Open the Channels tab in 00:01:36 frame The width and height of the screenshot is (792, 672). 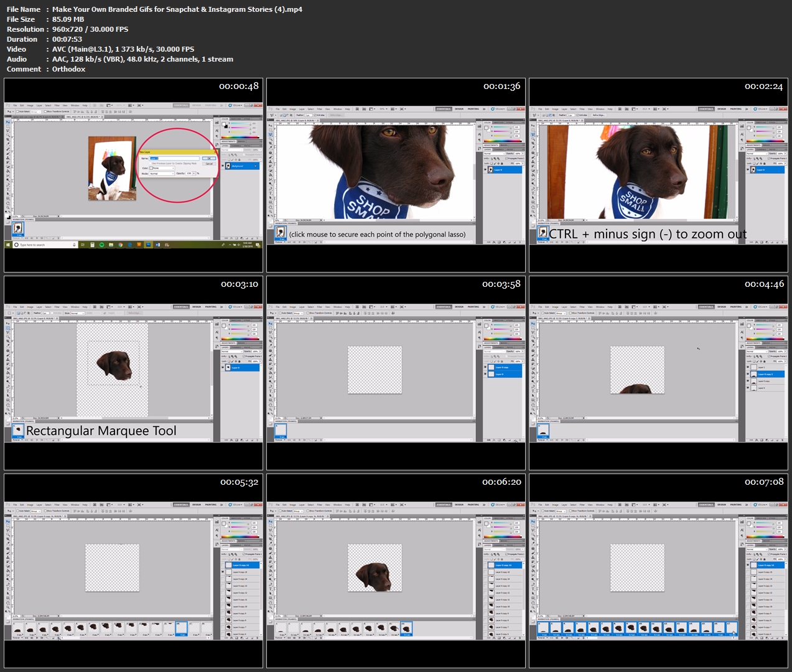click(x=499, y=149)
